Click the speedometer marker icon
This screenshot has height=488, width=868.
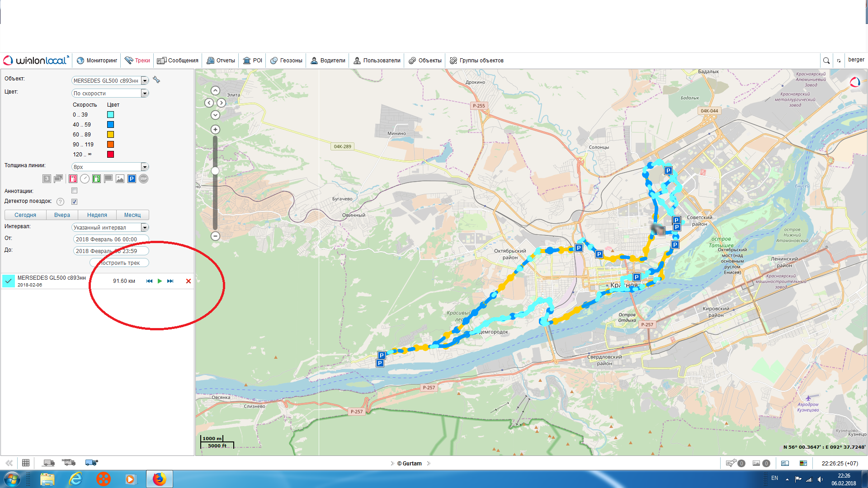[x=85, y=179]
